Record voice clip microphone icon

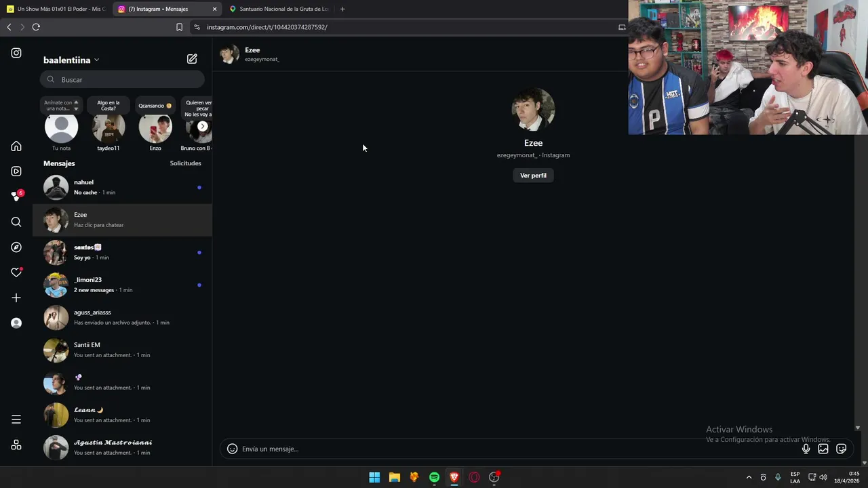point(806,449)
